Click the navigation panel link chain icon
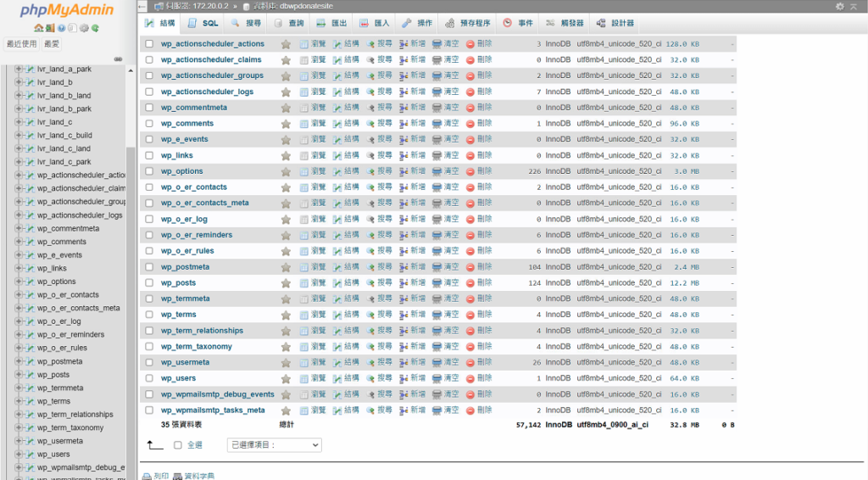This screenshot has height=480, width=868. tap(119, 59)
